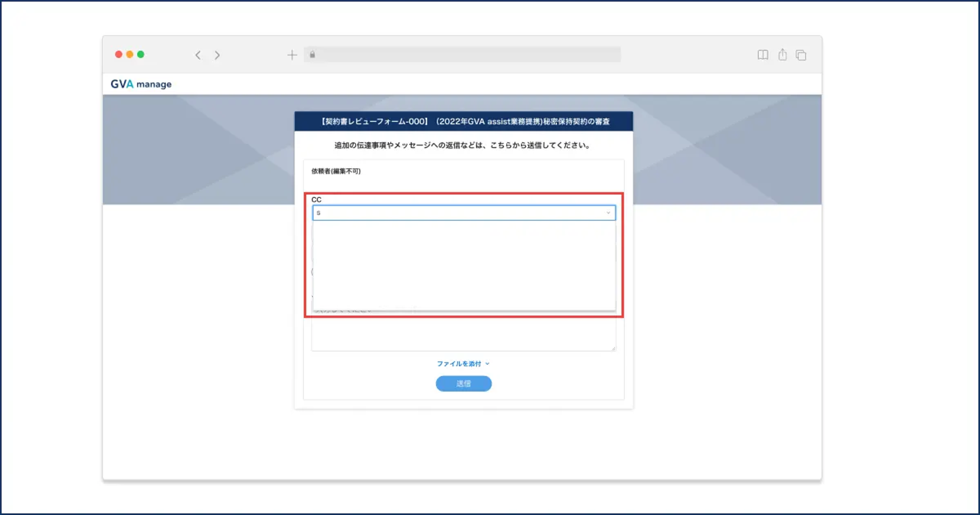
Task: Click the browser forward arrow
Action: [x=217, y=55]
